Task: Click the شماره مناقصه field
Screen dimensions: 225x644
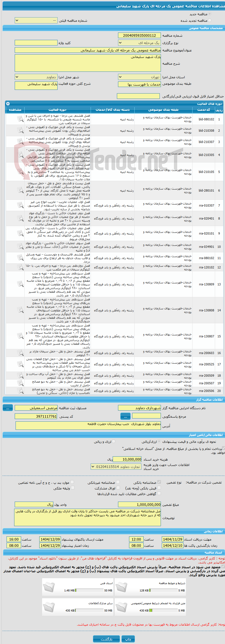Action: [139, 36]
